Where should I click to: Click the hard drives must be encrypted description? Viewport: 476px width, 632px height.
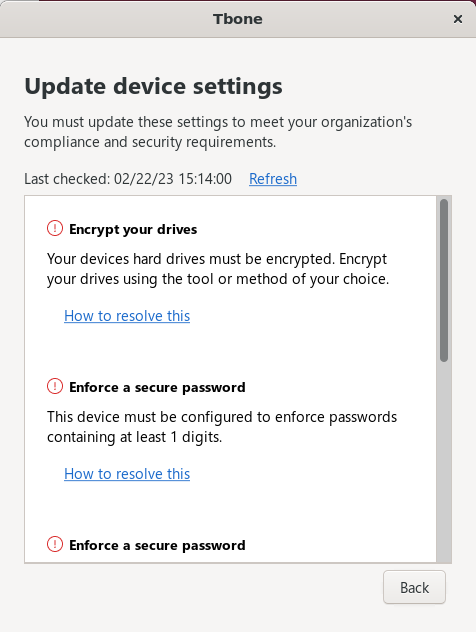pos(218,269)
